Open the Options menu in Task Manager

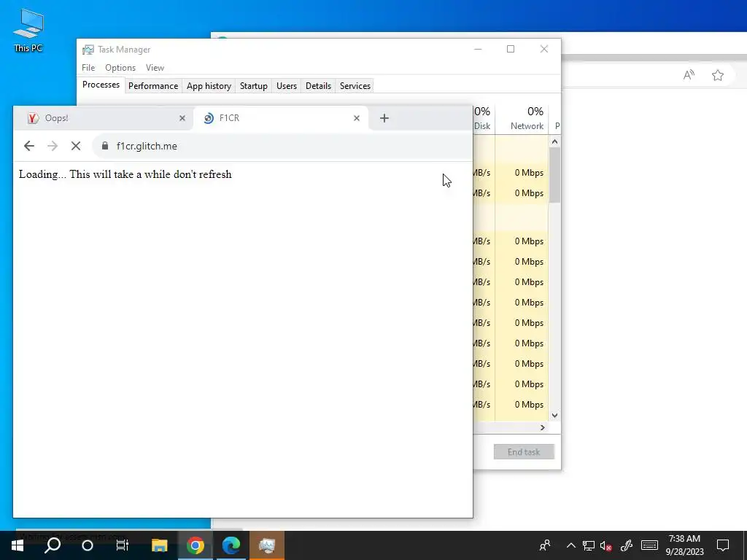click(x=120, y=68)
